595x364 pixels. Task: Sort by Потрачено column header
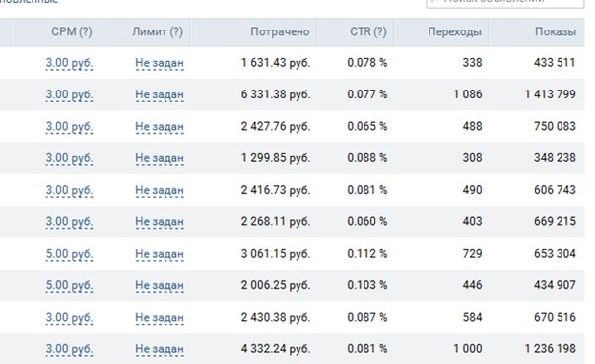280,31
